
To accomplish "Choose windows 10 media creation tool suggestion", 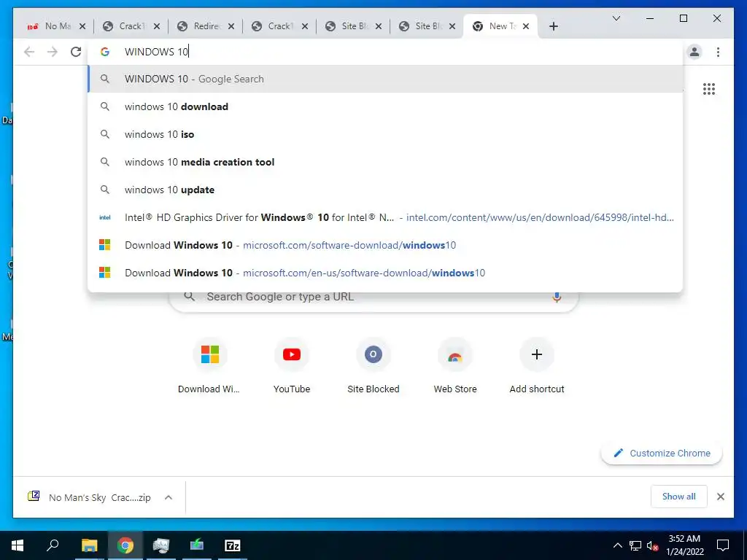I will pos(385,162).
